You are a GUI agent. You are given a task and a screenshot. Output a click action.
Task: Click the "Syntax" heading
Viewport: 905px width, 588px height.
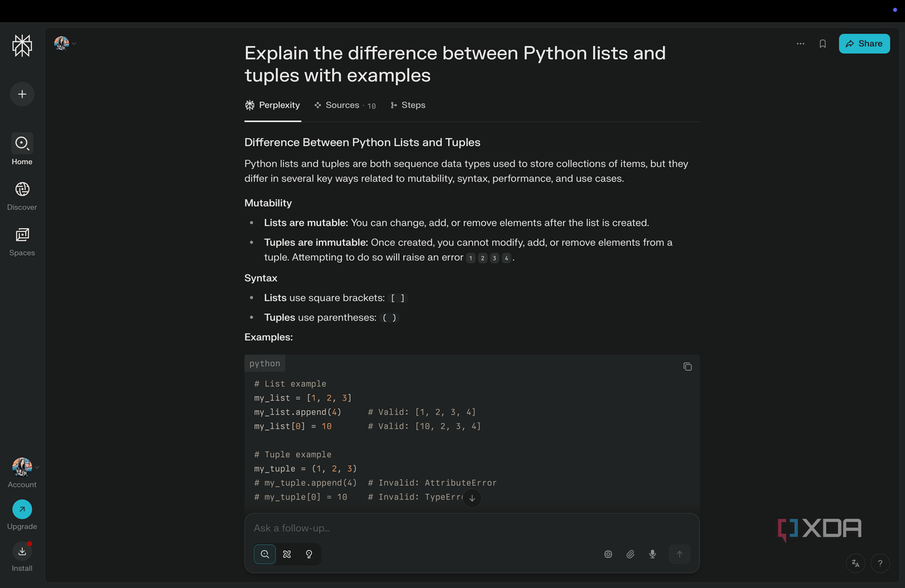tap(261, 278)
